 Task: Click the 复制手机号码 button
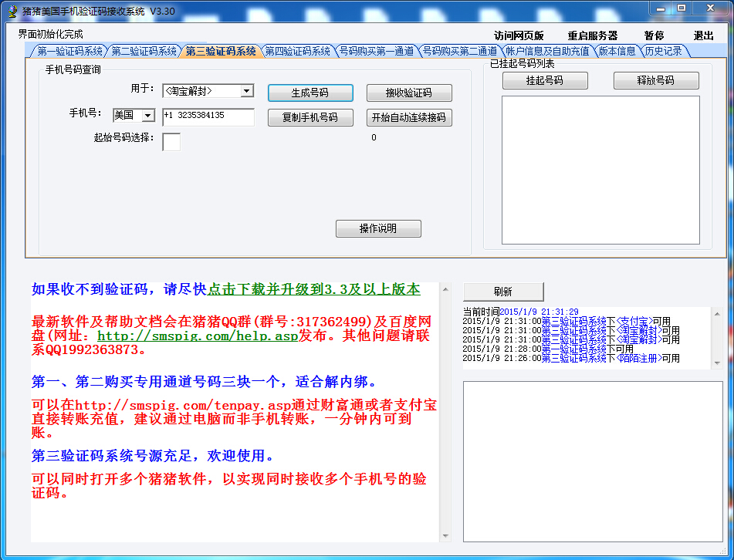(x=310, y=117)
